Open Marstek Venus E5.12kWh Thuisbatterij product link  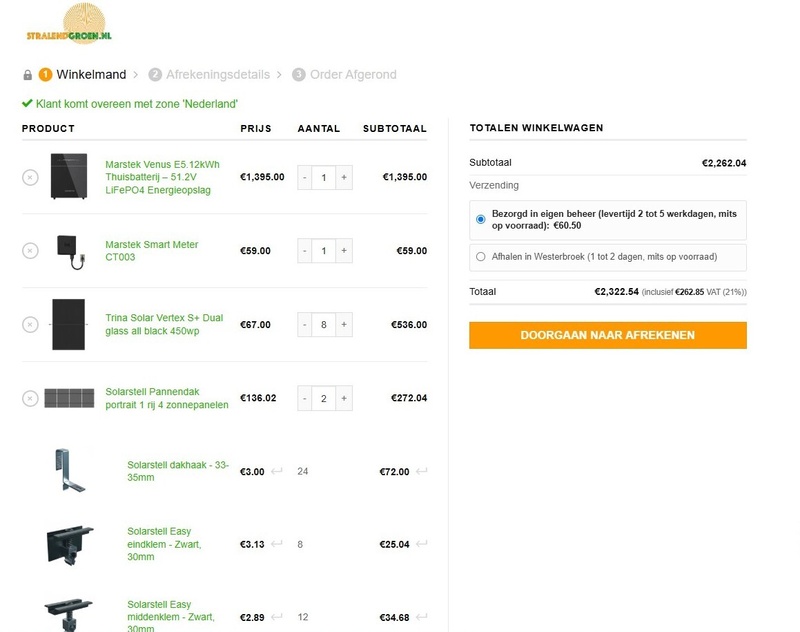pyautogui.click(x=163, y=177)
